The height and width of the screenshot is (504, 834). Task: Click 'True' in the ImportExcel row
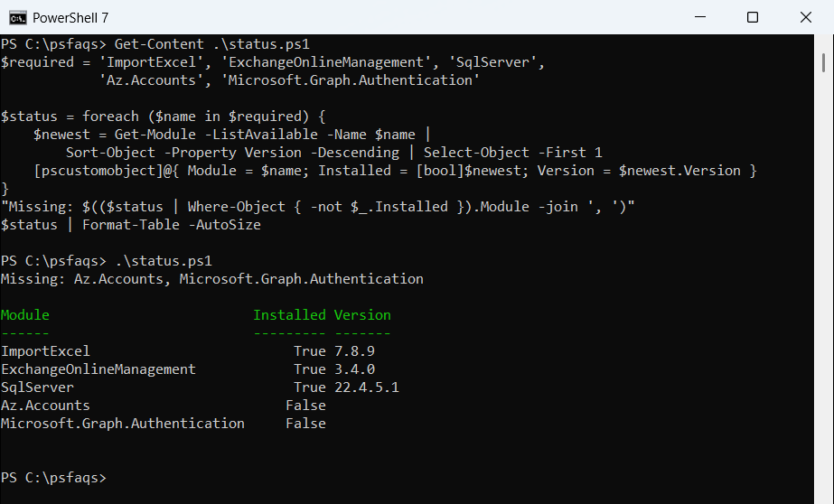(x=310, y=351)
